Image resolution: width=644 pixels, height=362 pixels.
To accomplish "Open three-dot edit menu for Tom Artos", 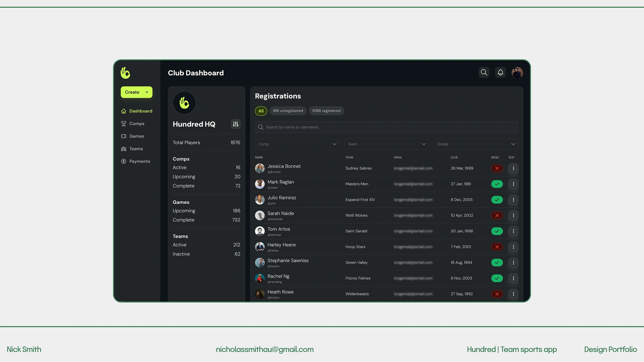I will 513,231.
